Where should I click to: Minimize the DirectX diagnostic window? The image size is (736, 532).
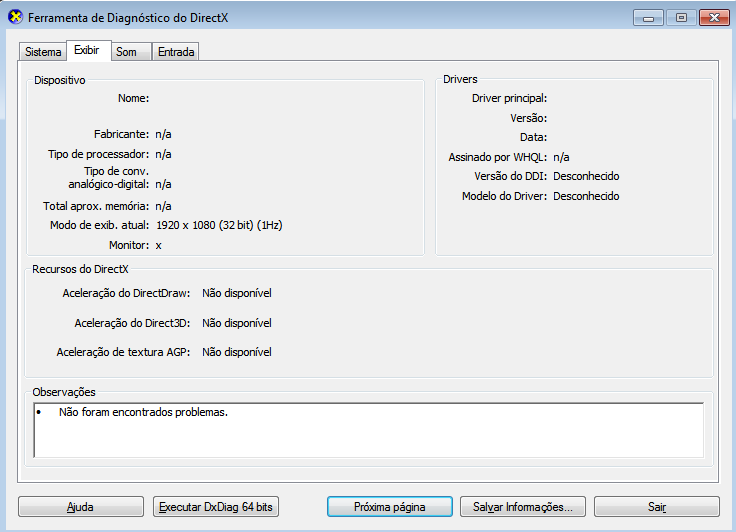tap(648, 18)
